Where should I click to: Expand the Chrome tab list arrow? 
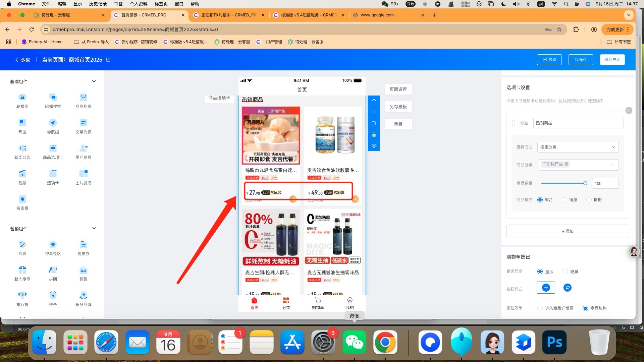pyautogui.click(x=629, y=15)
